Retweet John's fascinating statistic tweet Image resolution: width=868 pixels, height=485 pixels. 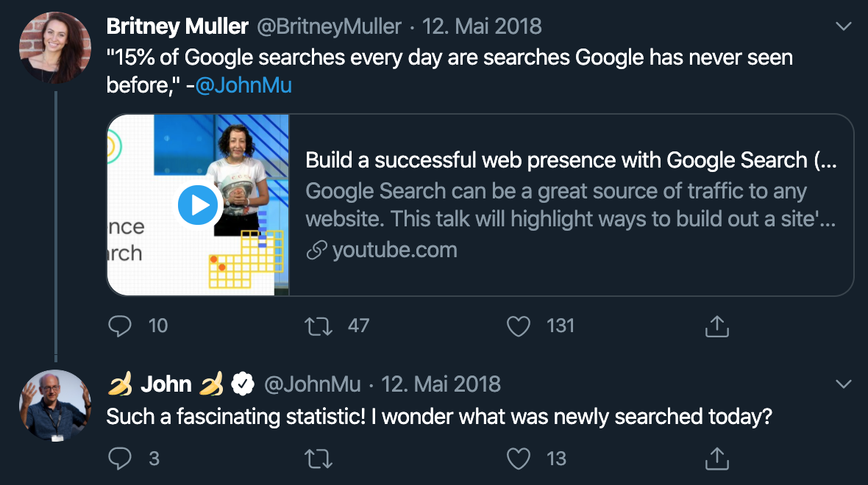point(319,459)
